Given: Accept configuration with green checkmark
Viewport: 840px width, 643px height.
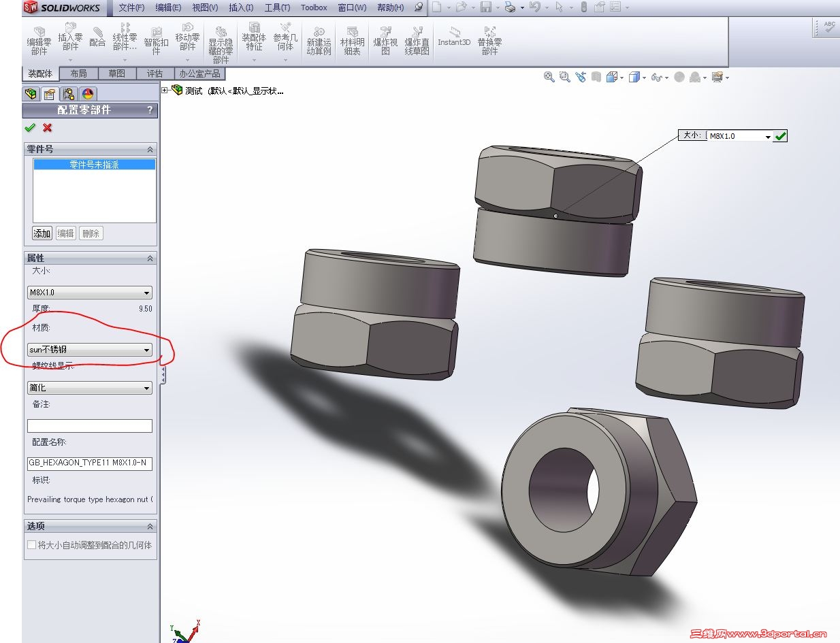Looking at the screenshot, I should [30, 128].
